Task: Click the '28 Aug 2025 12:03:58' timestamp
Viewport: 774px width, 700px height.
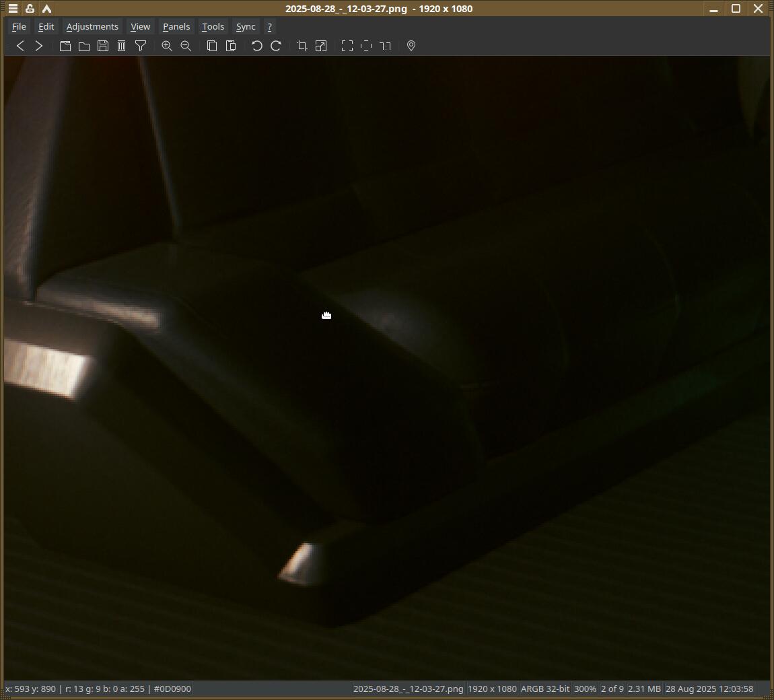Action: (709, 689)
